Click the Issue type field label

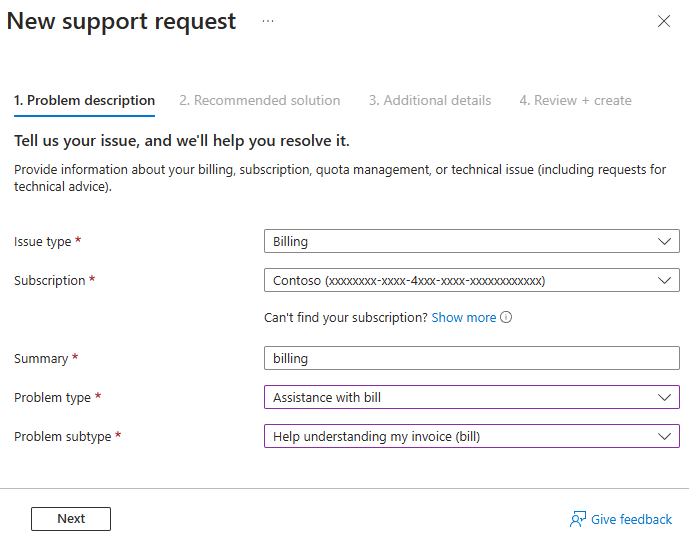pyautogui.click(x=43, y=242)
